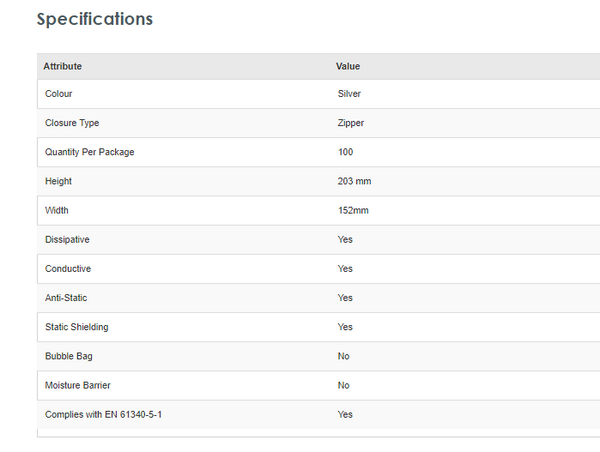Click the quantity value 100
Image resolution: width=600 pixels, height=452 pixels.
tap(346, 152)
